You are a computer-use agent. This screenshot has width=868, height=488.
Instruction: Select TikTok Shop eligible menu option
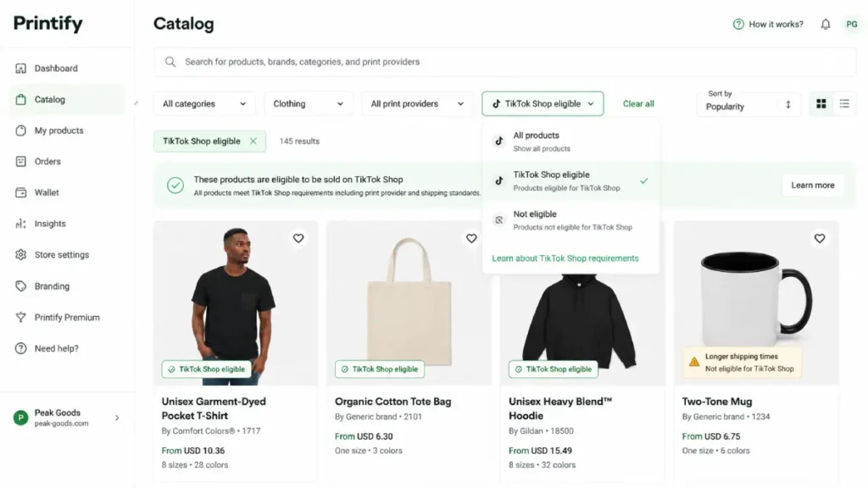coord(570,181)
